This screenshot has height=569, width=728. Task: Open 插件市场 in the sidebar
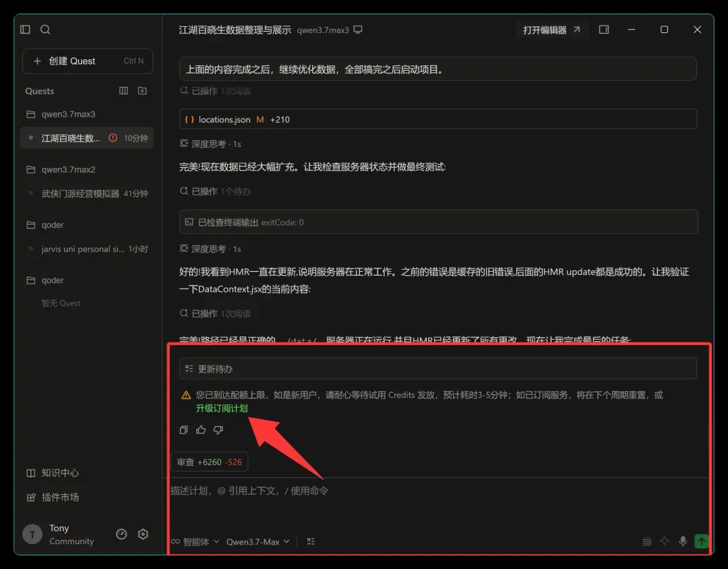pos(53,497)
